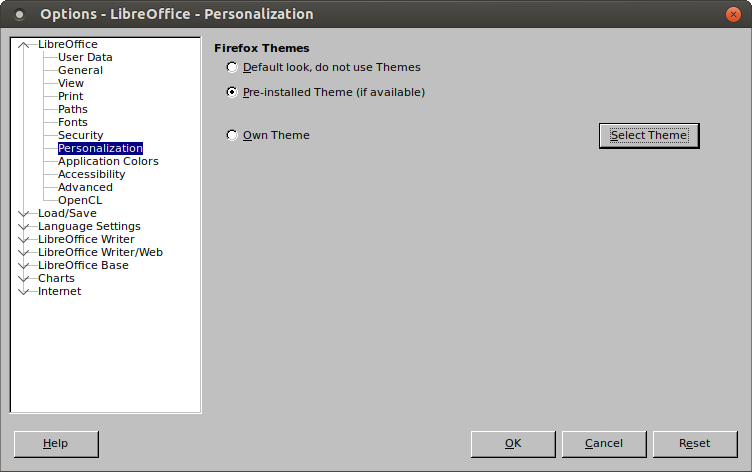Expand the Internet tree node
Viewport: 752px width, 472px height.
click(x=23, y=291)
